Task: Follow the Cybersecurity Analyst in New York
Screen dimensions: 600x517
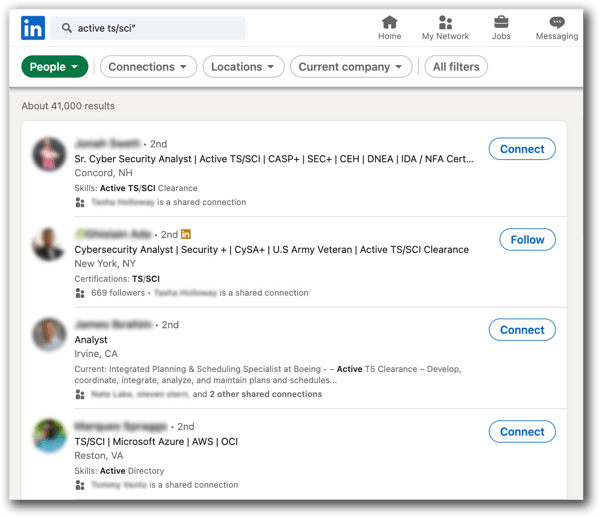Action: tap(527, 240)
